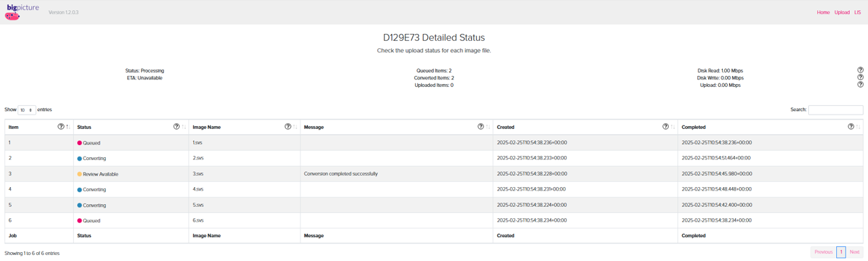Image resolution: width=868 pixels, height=261 pixels.
Task: Open help icon for Upload rate
Action: (861, 85)
